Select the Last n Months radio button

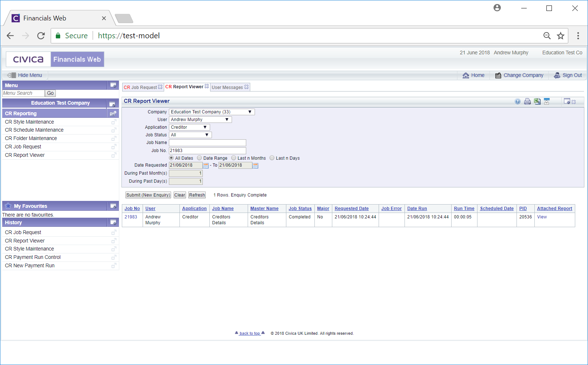[234, 158]
